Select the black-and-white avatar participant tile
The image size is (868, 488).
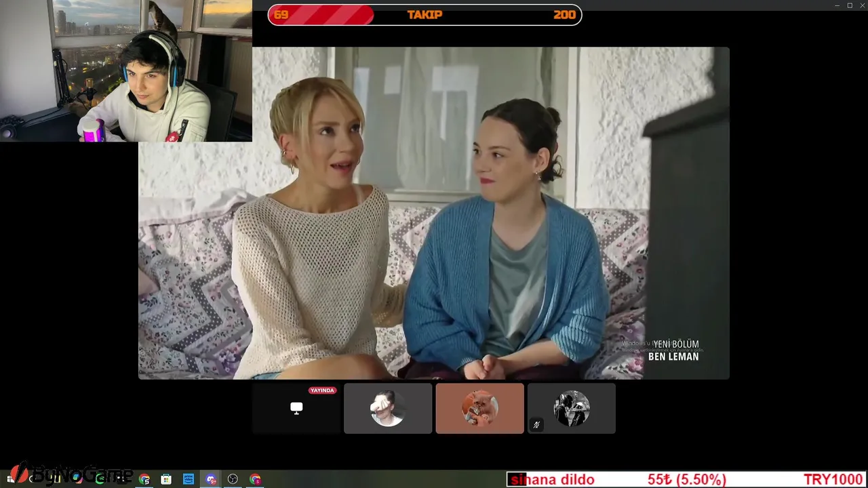click(x=572, y=408)
